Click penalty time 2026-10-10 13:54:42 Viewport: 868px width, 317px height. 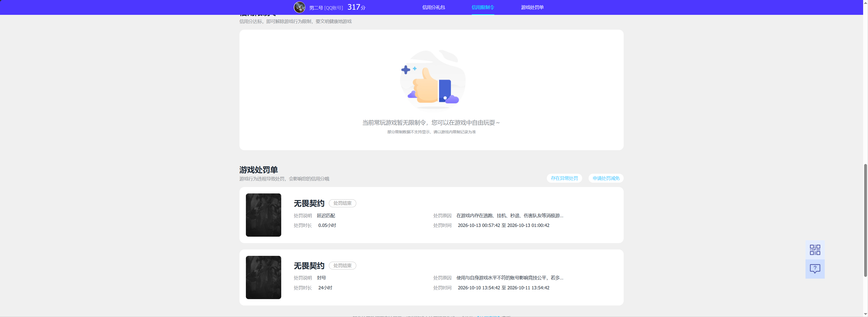click(x=504, y=288)
